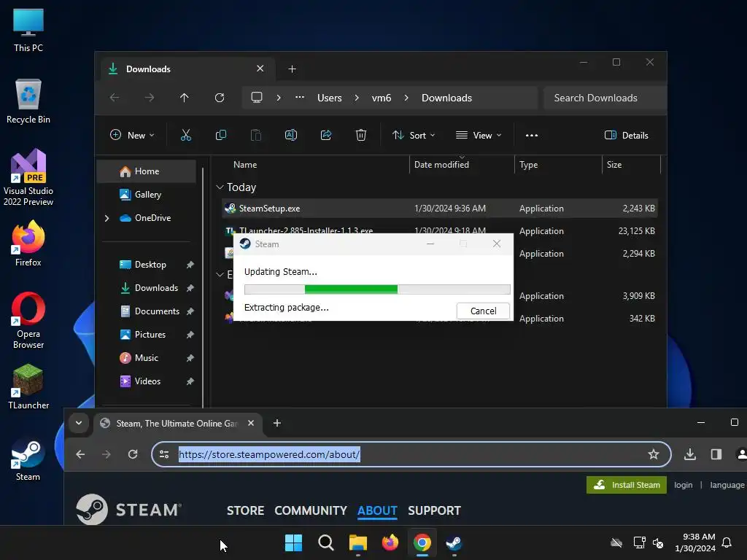Click the language link on Steam site
This screenshot has height=560, width=747.
point(727,485)
